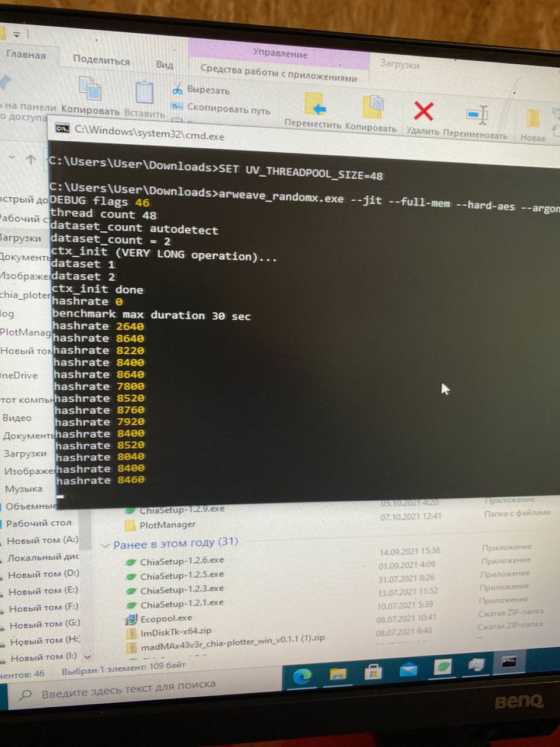Open Новый том (D:) in sidebar

click(43, 574)
